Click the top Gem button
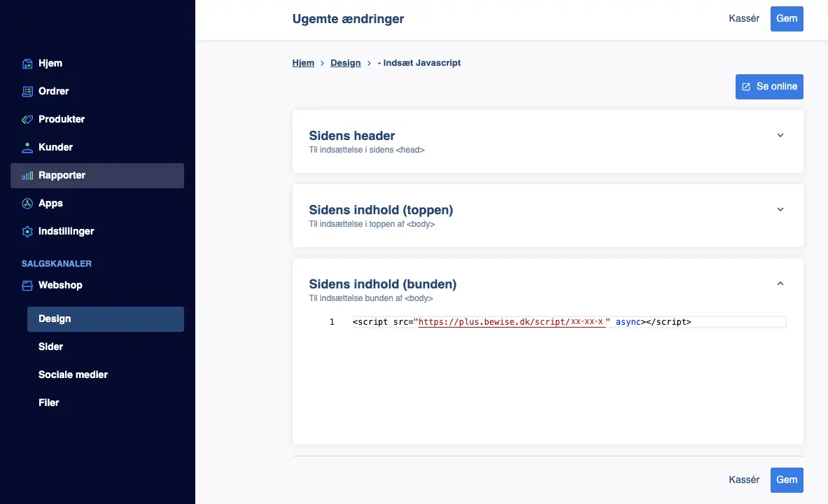 tap(786, 18)
